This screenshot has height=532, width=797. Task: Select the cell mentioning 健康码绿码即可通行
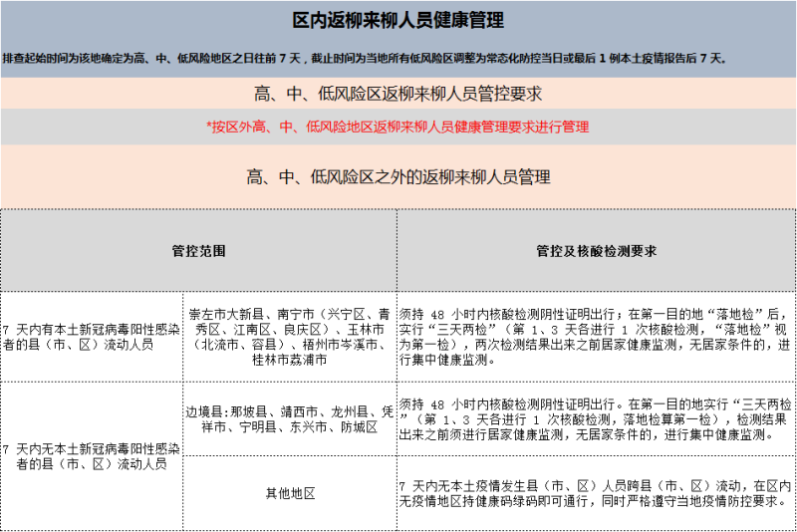click(x=596, y=493)
